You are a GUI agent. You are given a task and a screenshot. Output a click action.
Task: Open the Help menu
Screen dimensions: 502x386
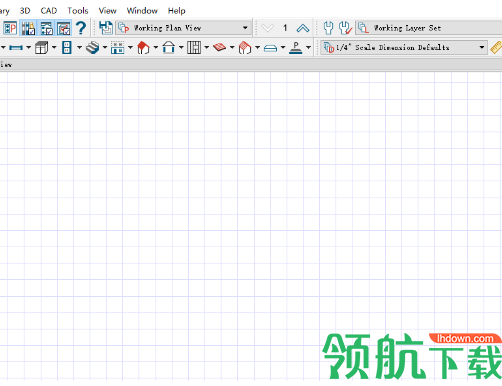tap(176, 11)
